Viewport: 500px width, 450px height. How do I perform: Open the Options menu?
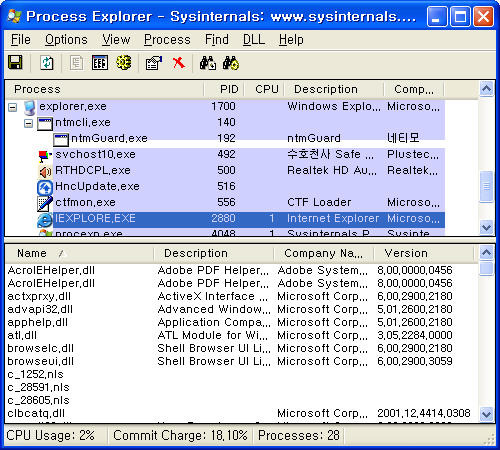[x=66, y=40]
